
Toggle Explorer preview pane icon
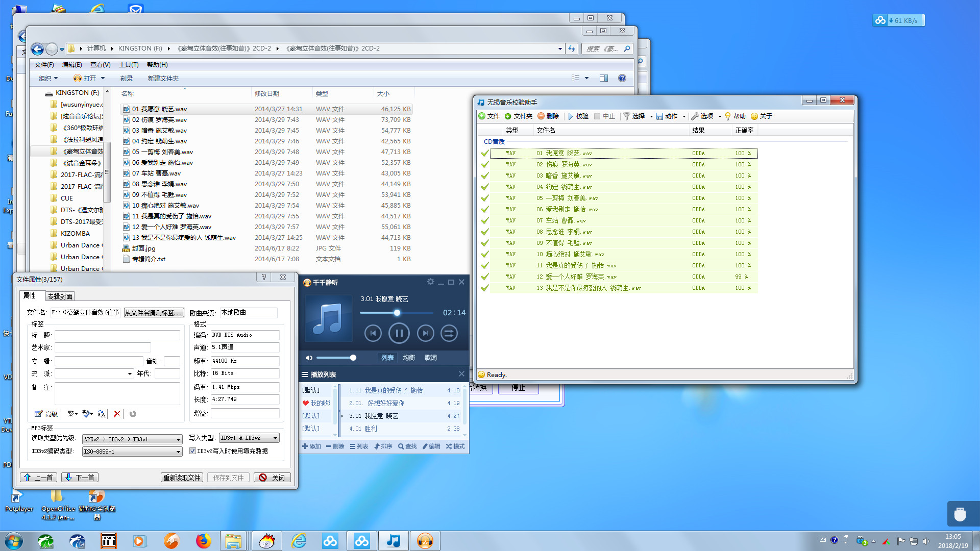604,78
